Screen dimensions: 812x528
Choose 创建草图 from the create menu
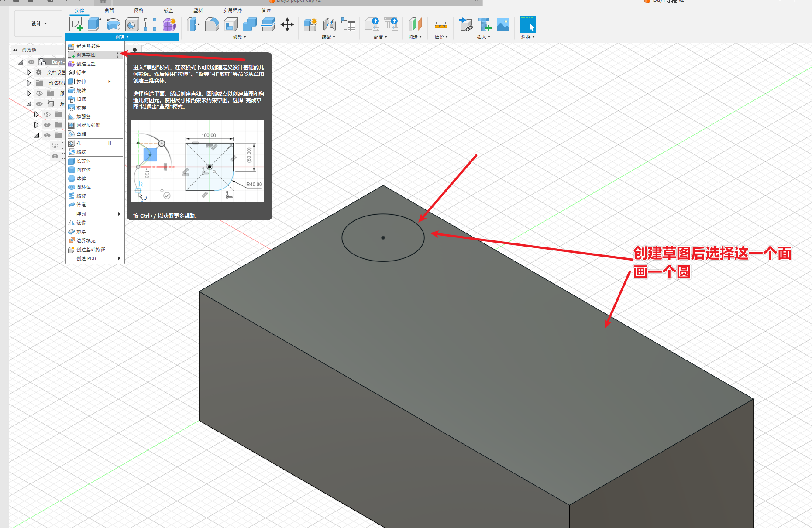(x=86, y=55)
